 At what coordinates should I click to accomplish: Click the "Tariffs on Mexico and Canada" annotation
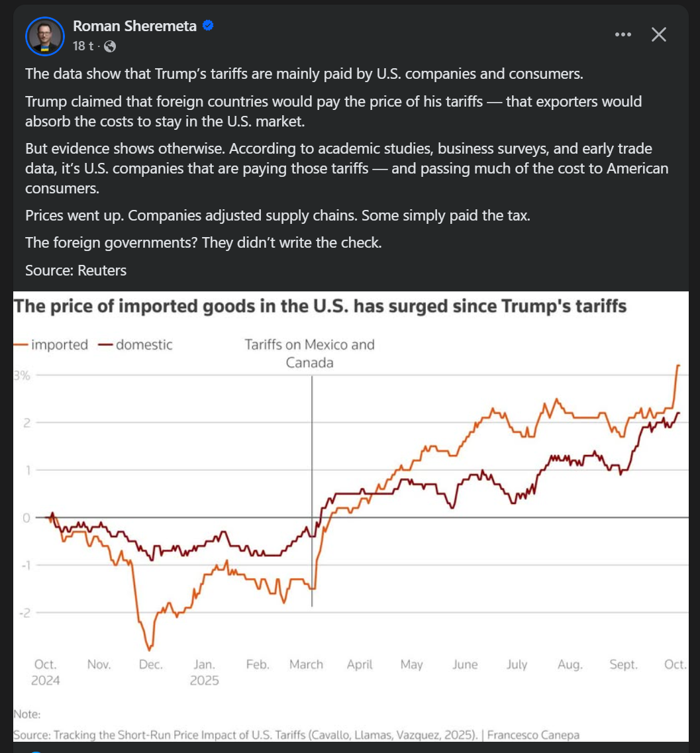click(x=309, y=354)
